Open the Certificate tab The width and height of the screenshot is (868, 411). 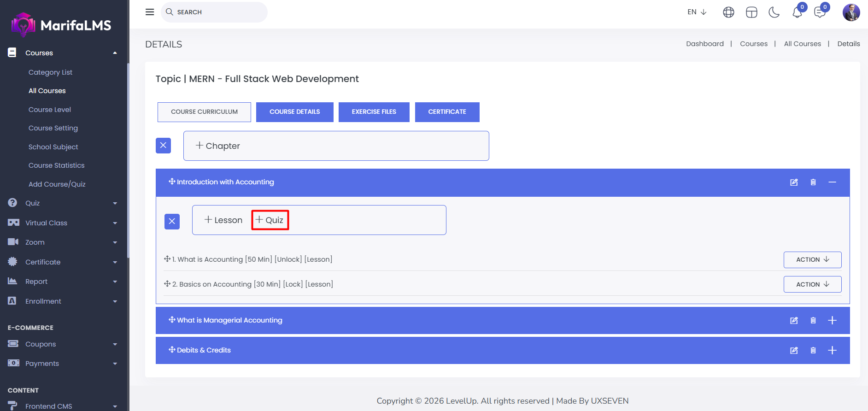[x=447, y=112]
